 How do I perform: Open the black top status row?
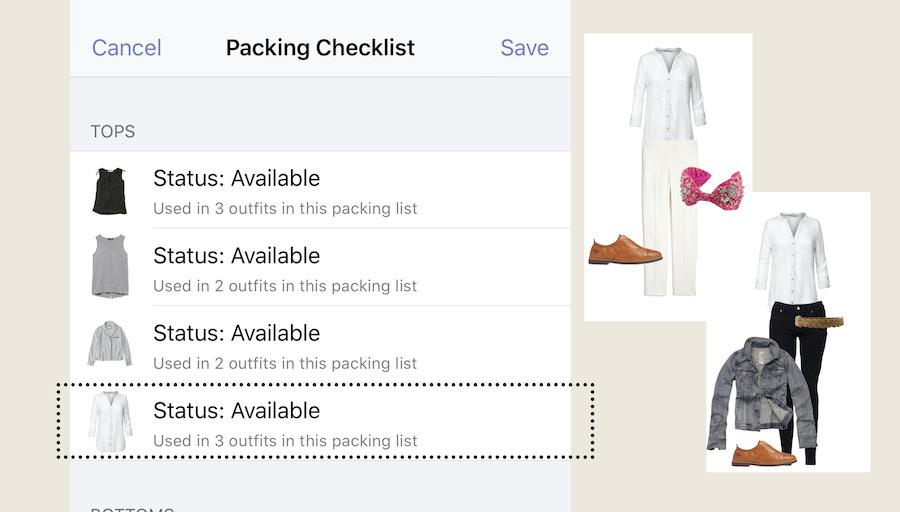(x=320, y=191)
